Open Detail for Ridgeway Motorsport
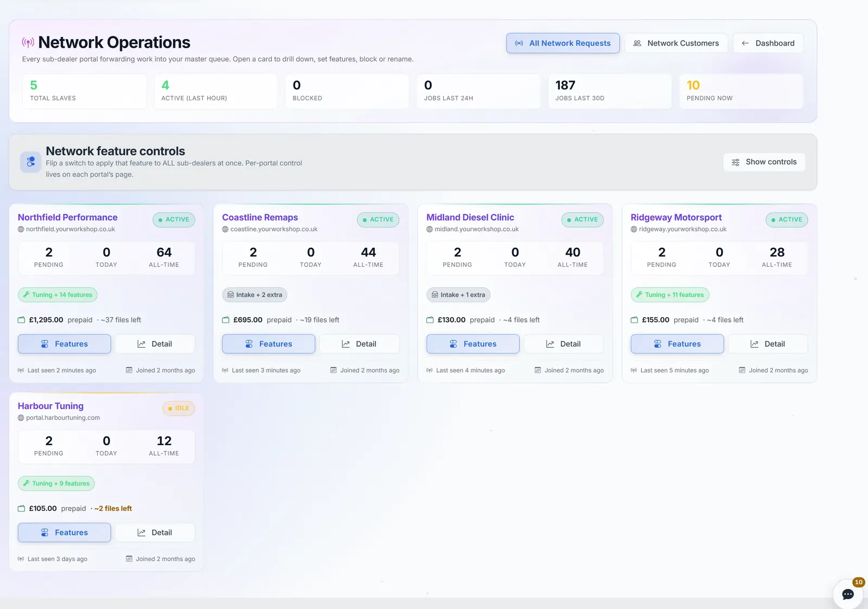868x609 pixels. (x=768, y=344)
